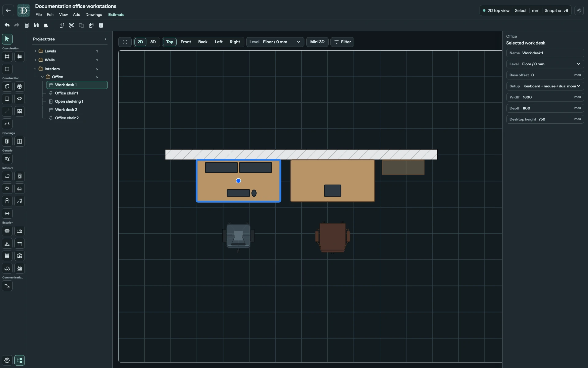588x368 pixels.
Task: Toggle the light theme sun icon
Action: click(x=579, y=10)
